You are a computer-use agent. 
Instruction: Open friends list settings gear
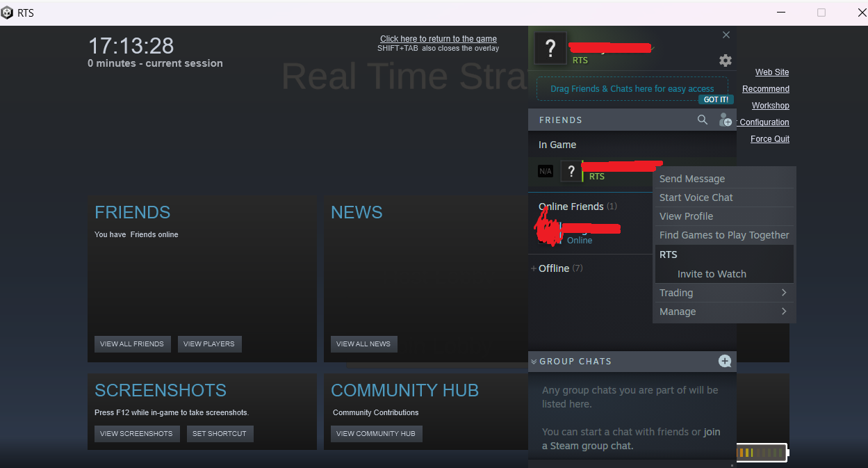tap(725, 60)
